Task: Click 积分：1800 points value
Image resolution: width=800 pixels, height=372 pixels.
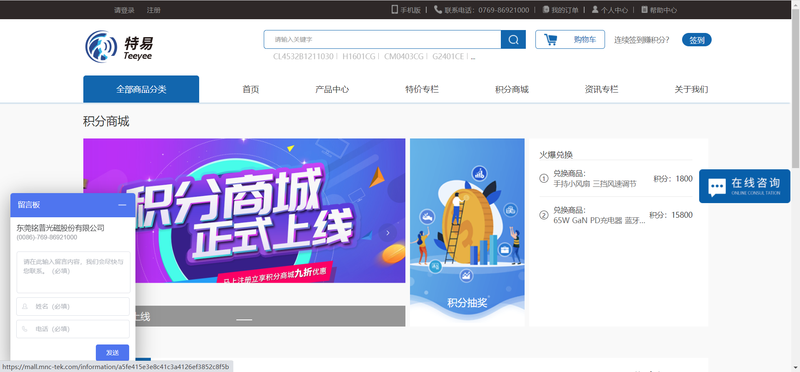Action: tap(673, 179)
